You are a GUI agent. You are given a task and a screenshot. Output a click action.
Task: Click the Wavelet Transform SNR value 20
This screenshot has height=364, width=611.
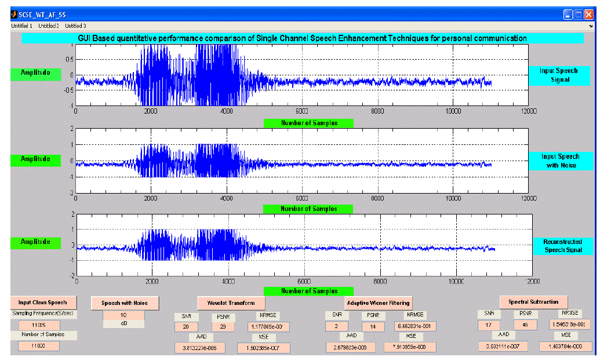(187, 327)
